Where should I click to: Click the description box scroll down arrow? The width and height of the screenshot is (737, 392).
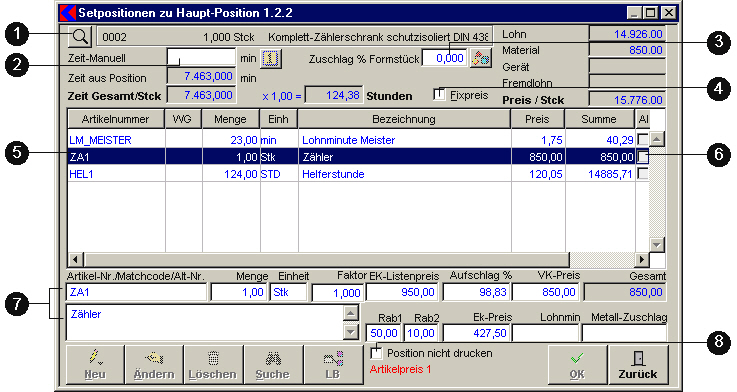click(351, 332)
